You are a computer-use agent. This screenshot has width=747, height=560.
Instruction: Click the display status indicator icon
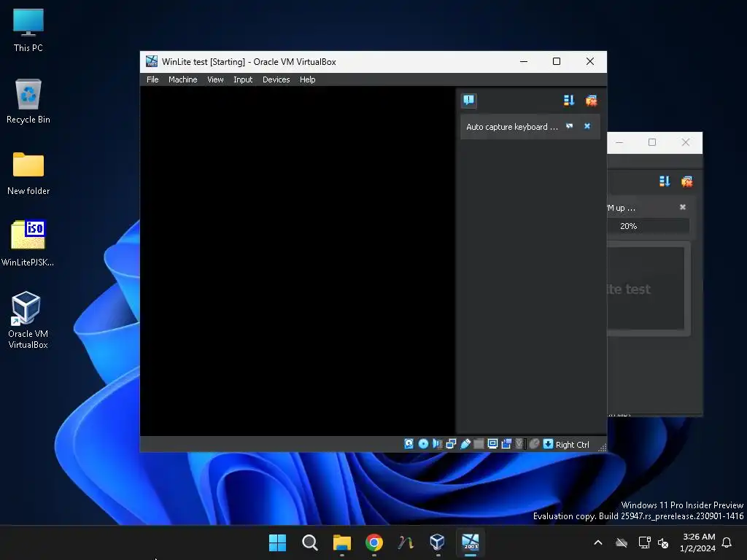(492, 444)
